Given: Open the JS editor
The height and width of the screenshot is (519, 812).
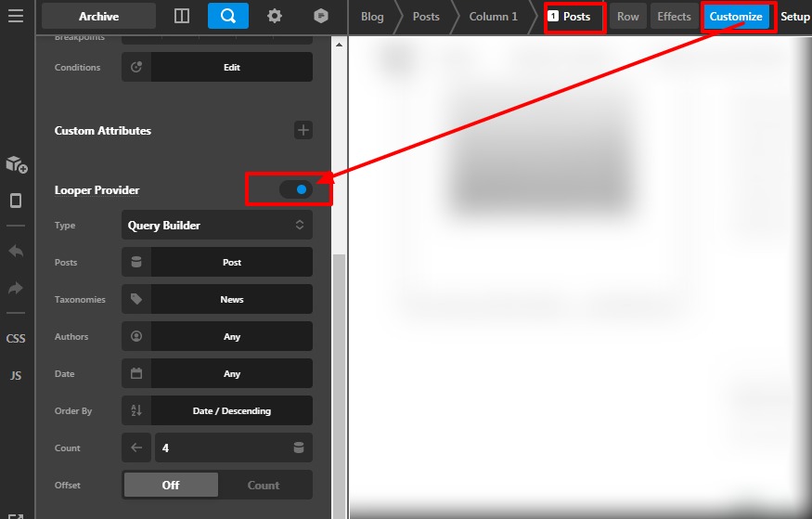Looking at the screenshot, I should coord(16,375).
